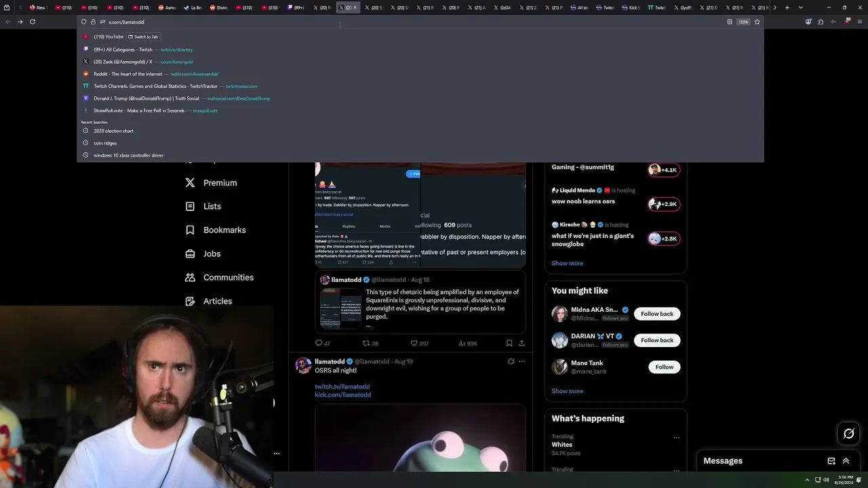Open reader view icon in address bar

pos(729,22)
